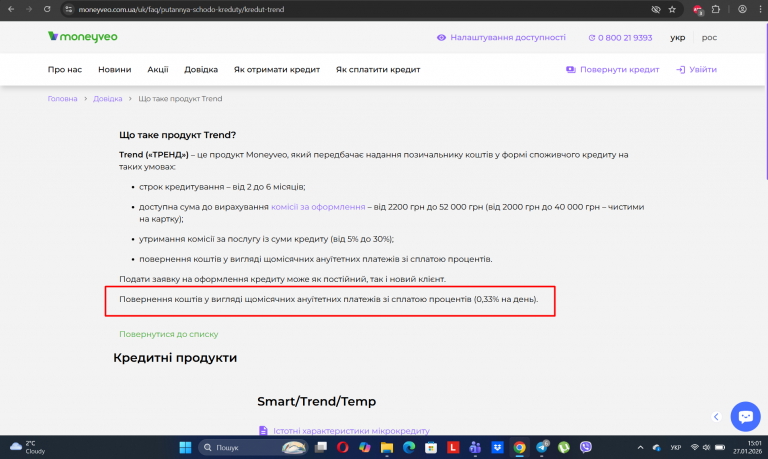
Task: Open the Windows Start menu
Action: (185, 447)
